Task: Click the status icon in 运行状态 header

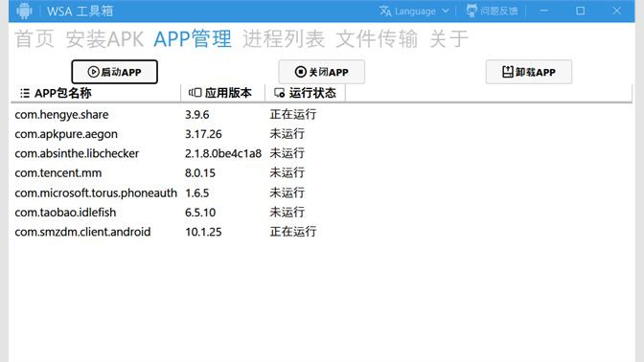Action: click(x=280, y=93)
